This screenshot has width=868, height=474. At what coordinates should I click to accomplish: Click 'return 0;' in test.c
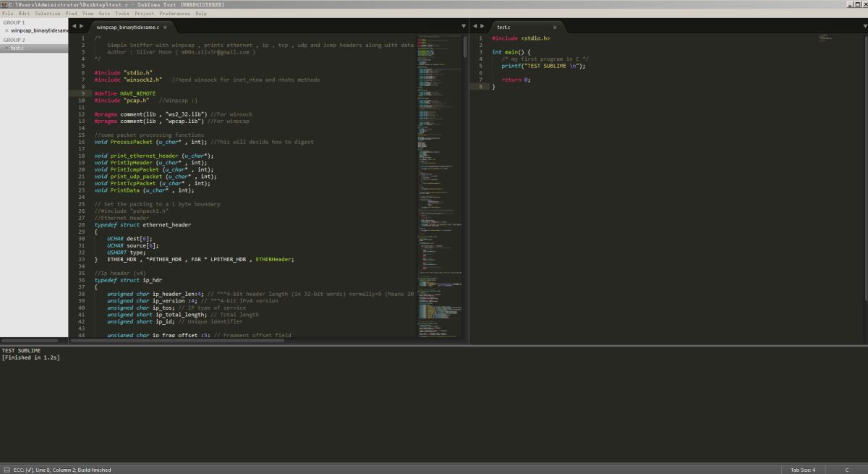[x=516, y=80]
